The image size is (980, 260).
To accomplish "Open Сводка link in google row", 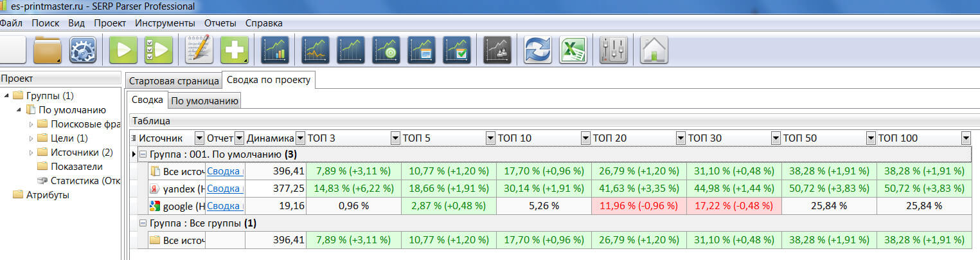I will click(x=225, y=206).
